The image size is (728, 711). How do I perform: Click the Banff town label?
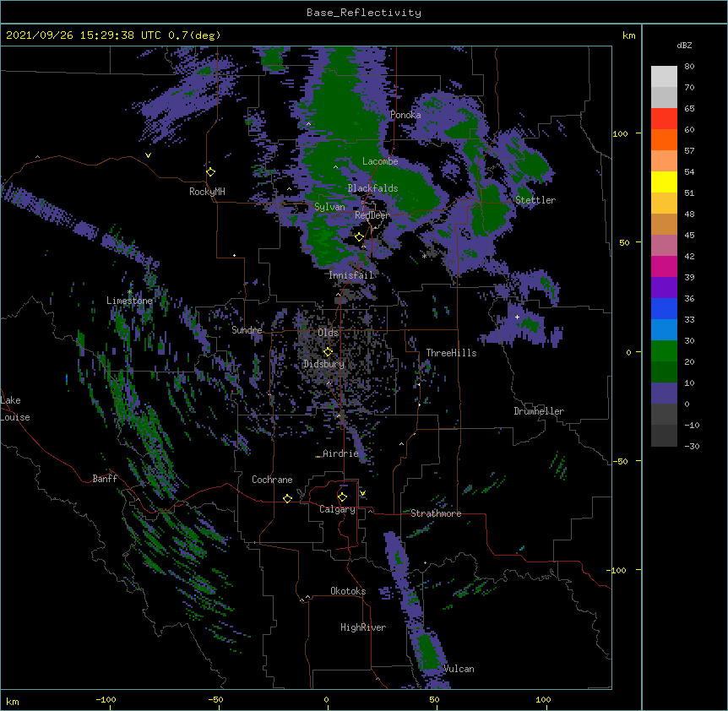(105, 479)
